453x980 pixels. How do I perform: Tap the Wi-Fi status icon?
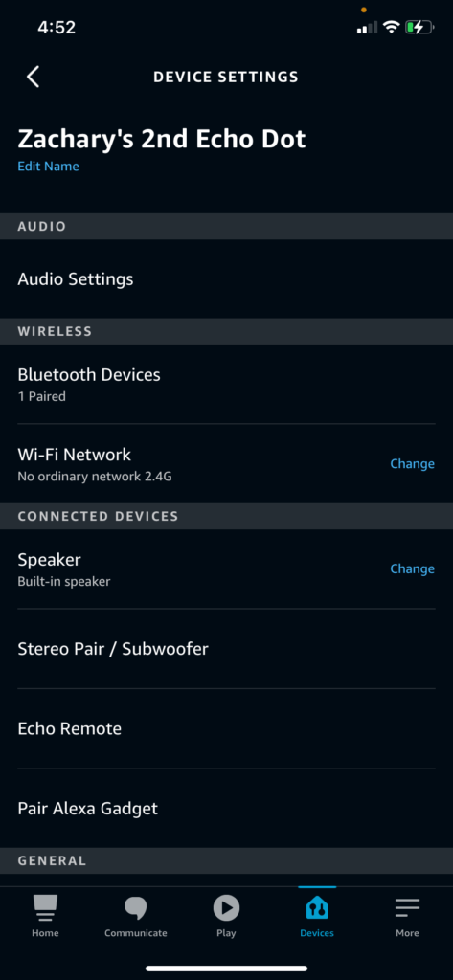click(x=392, y=27)
